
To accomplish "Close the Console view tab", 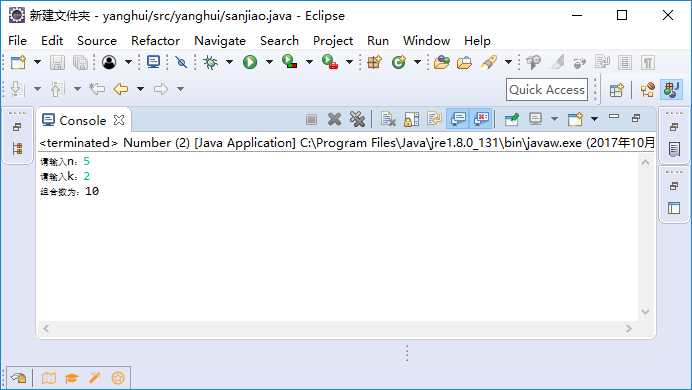I will coord(119,120).
